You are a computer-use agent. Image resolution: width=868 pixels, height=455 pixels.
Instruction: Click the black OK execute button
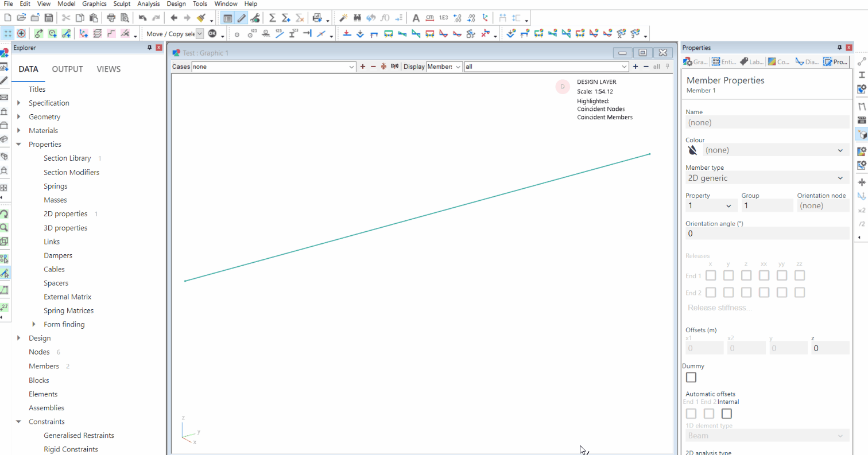212,34
